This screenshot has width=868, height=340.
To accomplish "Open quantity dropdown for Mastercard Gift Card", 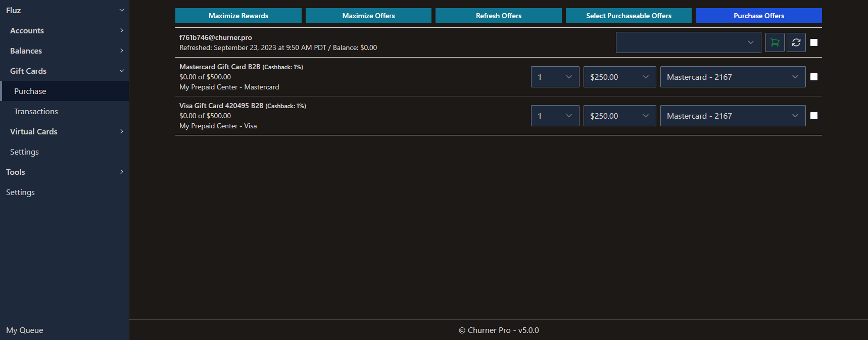I will coord(555,77).
